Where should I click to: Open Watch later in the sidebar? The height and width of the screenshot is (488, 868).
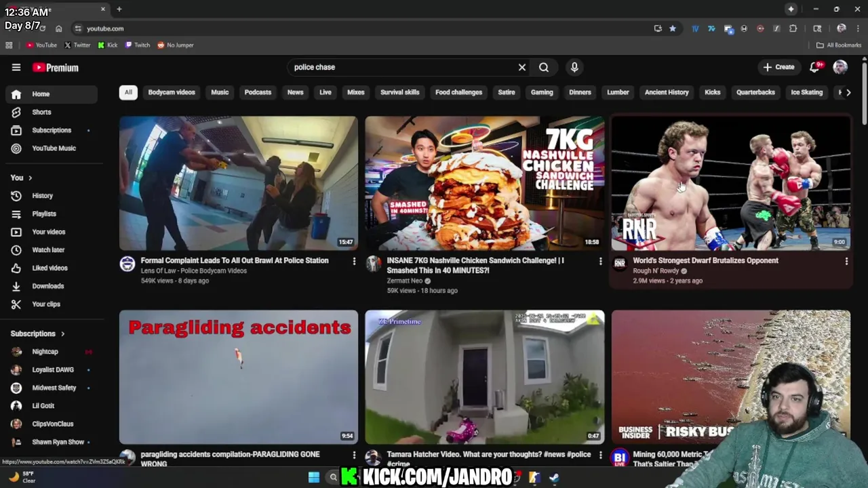tap(52, 250)
